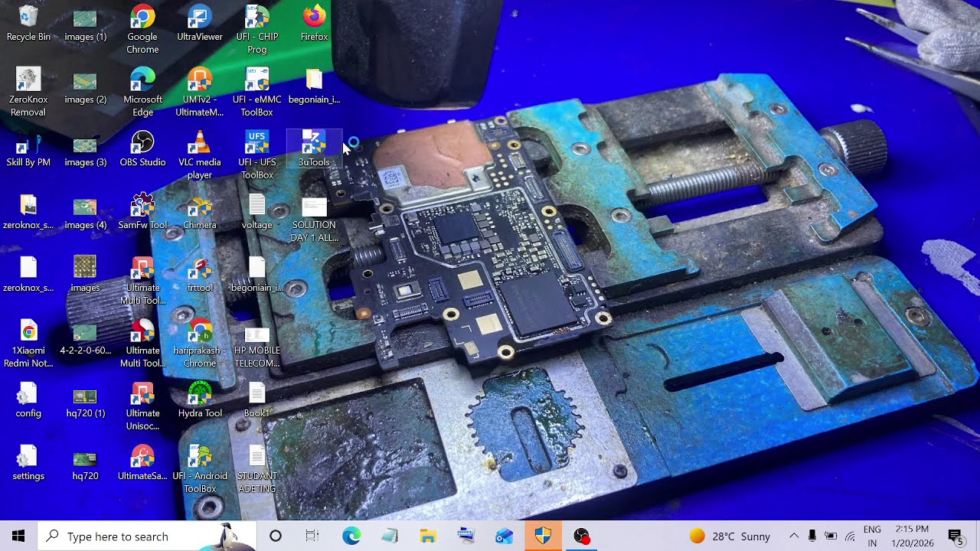Open the UltimateSa... desktop shortcut

(142, 462)
